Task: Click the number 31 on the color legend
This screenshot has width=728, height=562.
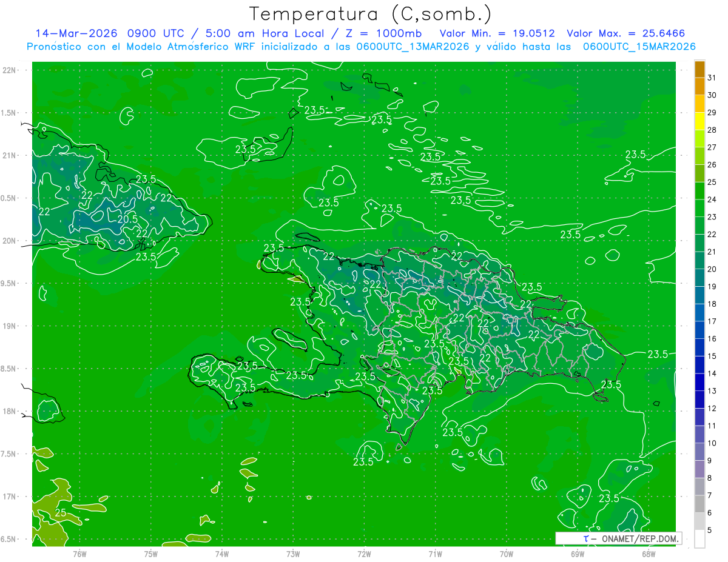Action: [x=712, y=78]
